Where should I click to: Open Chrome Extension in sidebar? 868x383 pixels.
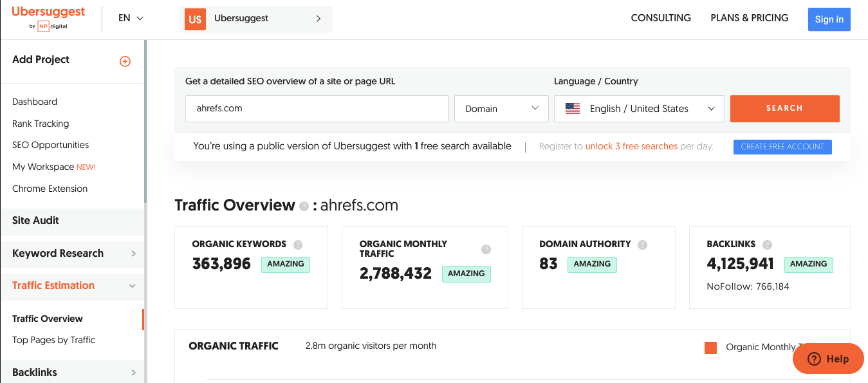point(50,189)
